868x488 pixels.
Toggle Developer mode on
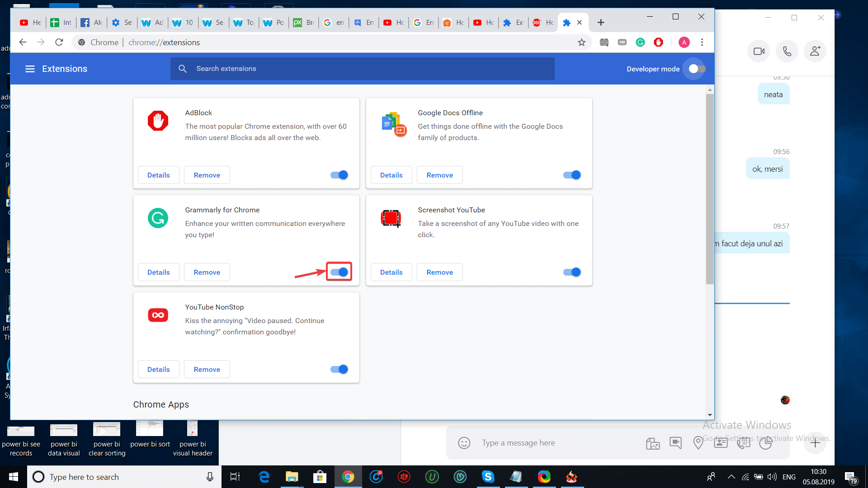click(697, 69)
